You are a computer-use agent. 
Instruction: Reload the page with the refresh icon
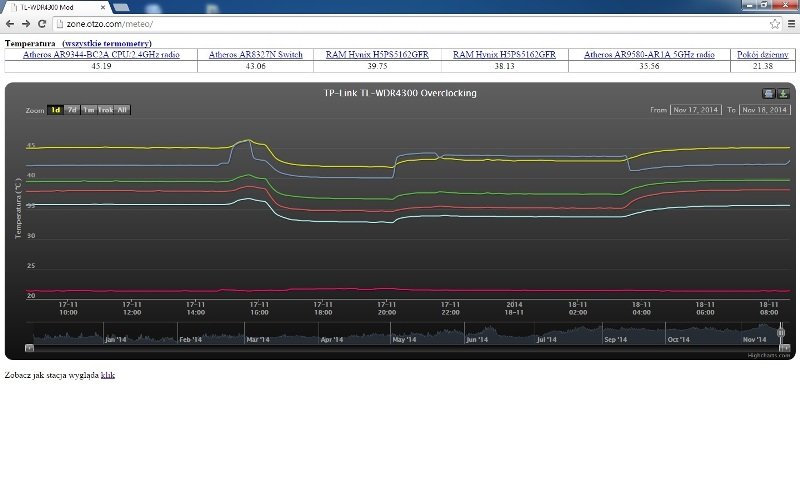click(42, 24)
